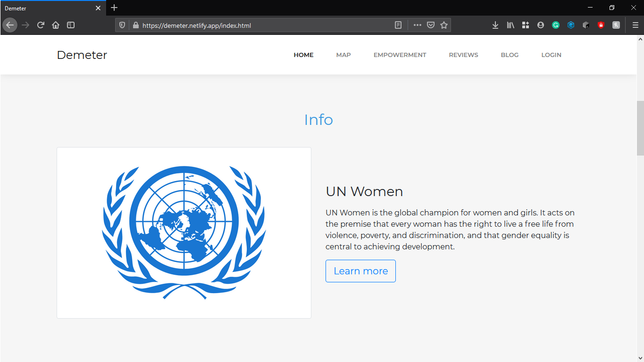Select the Demeter browser tab
The width and height of the screenshot is (644, 362).
[x=53, y=8]
